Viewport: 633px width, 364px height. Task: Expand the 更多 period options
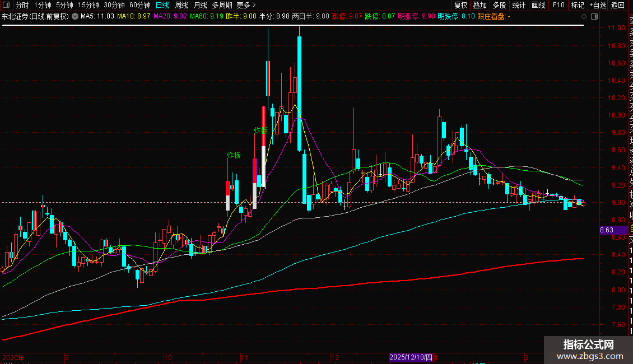tap(246, 5)
